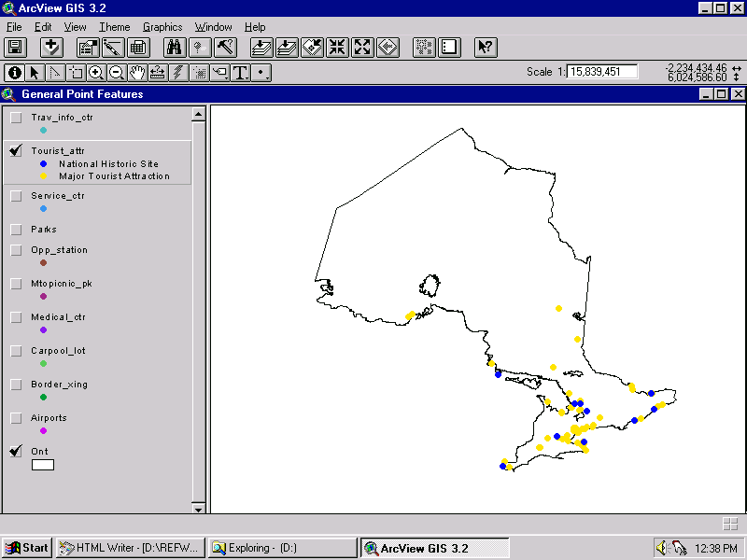The width and height of the screenshot is (747, 560).
Task: Switch to Exploring (D:) taskbar button
Action: (x=283, y=548)
